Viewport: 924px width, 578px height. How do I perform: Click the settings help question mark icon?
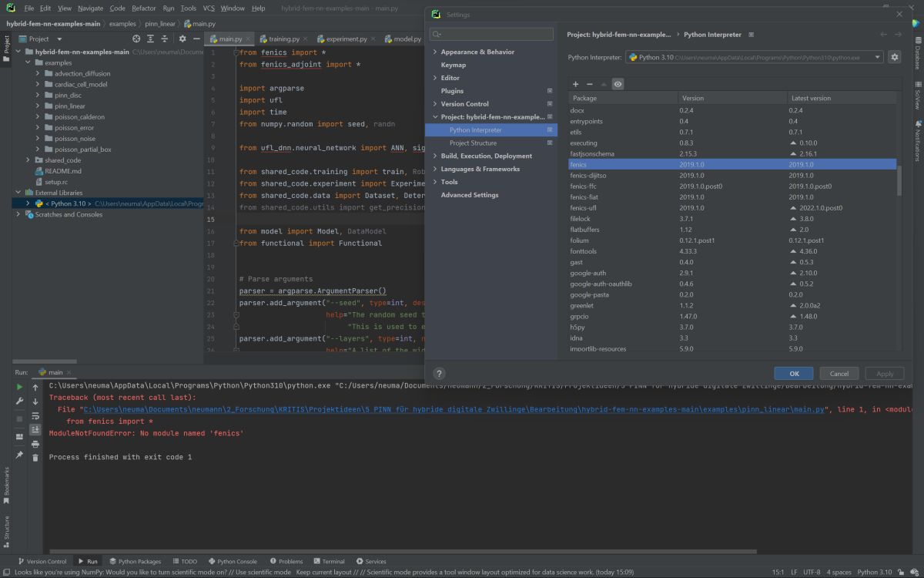coord(439,373)
